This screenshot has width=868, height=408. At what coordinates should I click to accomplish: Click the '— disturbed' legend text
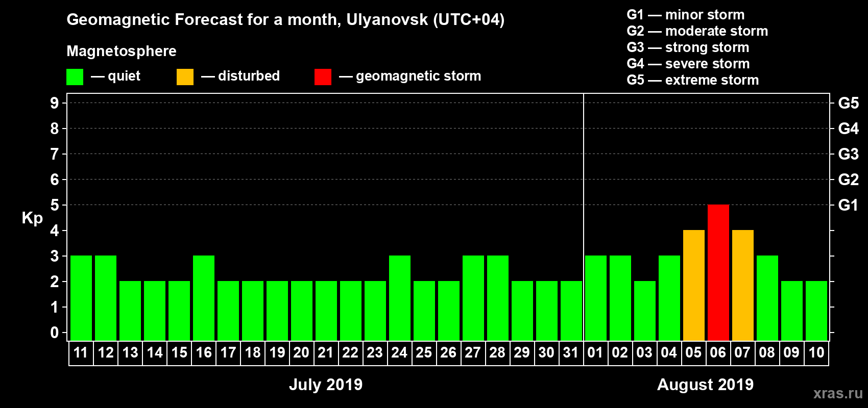point(240,76)
